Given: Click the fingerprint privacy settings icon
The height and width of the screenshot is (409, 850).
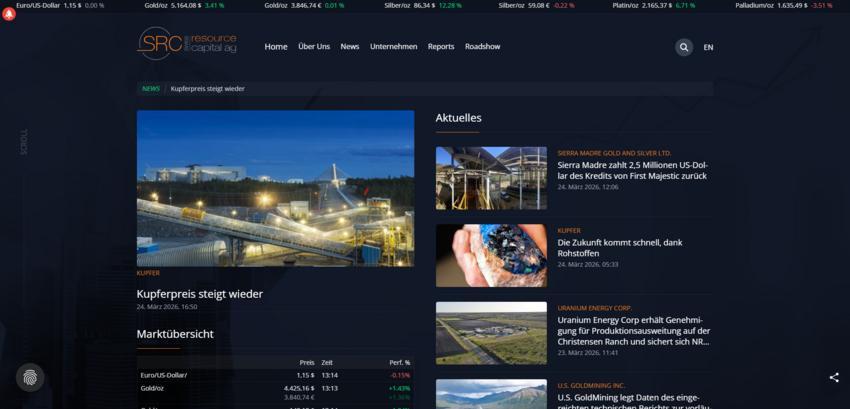Looking at the screenshot, I should pos(30,377).
